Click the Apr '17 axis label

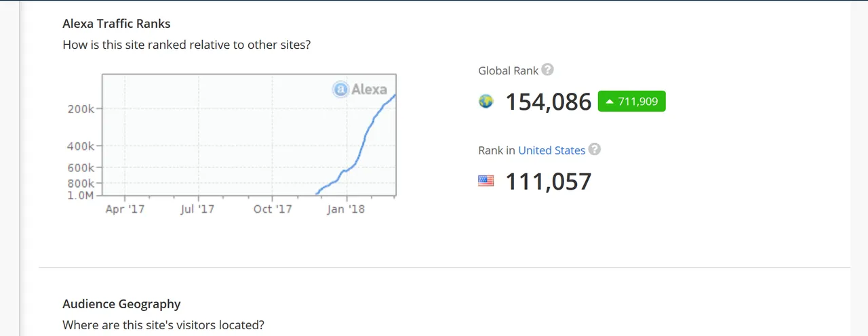[x=125, y=209]
